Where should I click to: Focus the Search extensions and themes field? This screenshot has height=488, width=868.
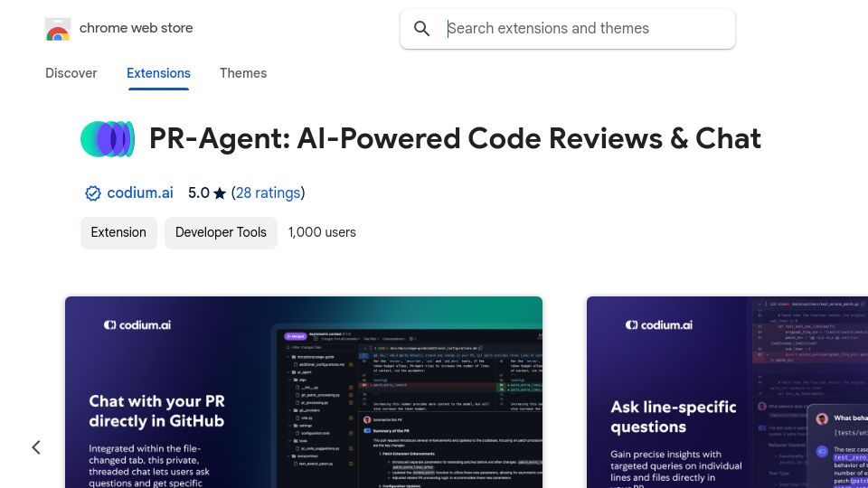pos(568,29)
